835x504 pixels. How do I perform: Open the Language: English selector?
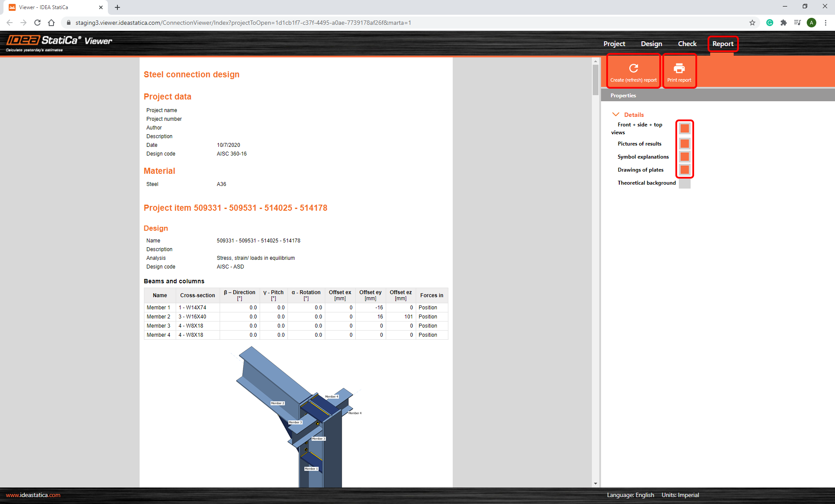631,495
